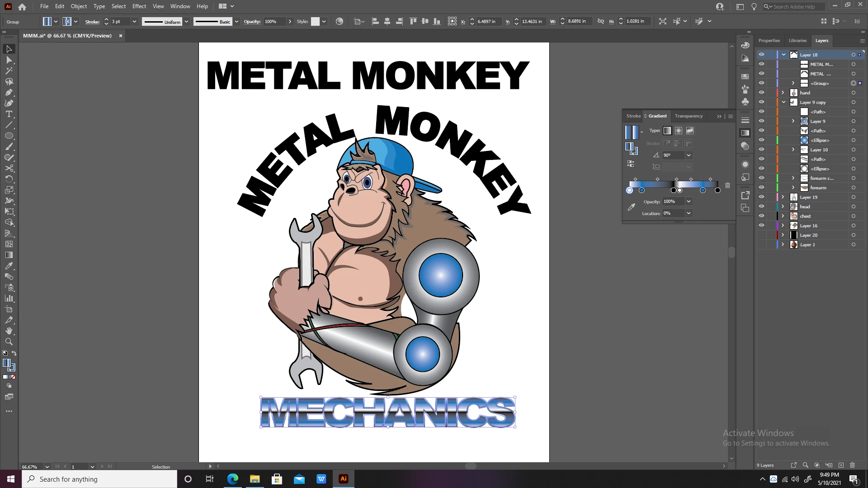Toggle visibility of the chest layer

click(761, 216)
